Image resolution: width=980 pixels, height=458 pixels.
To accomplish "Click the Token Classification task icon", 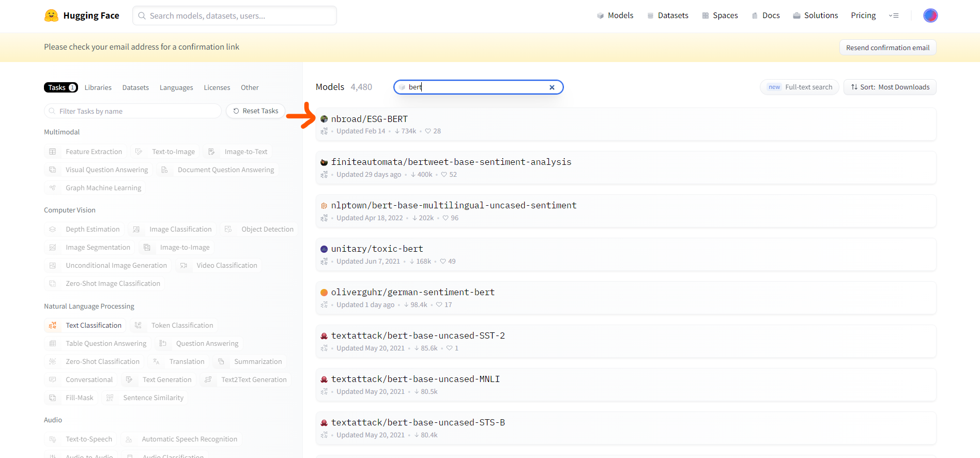I will pos(138,325).
